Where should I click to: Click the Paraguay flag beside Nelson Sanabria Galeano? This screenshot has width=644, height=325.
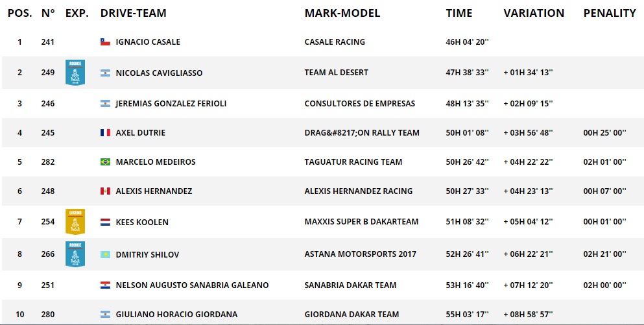coord(105,285)
